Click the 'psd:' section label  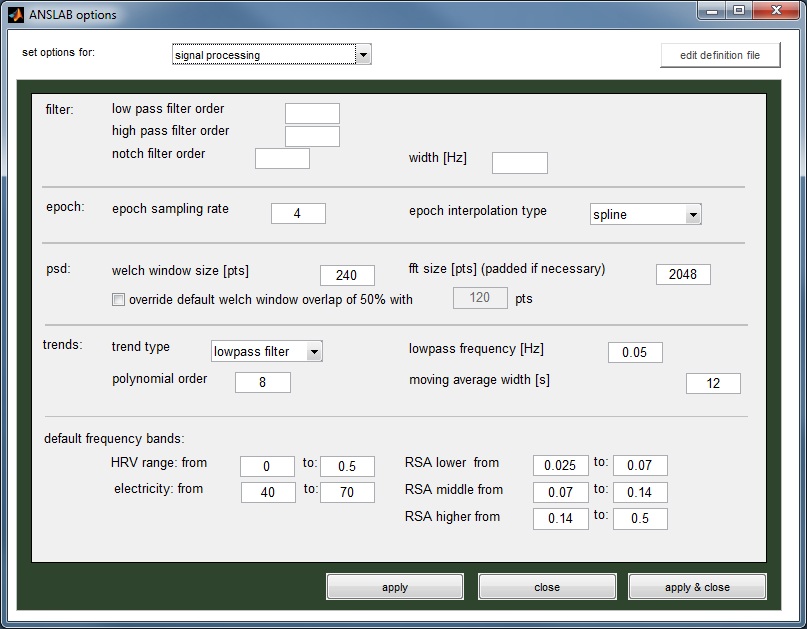58,269
